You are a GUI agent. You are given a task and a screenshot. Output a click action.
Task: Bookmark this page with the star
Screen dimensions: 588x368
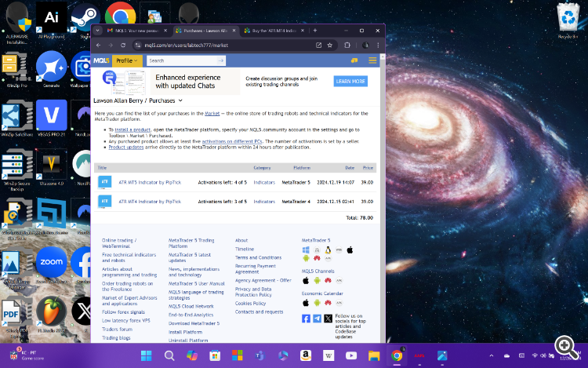(329, 45)
